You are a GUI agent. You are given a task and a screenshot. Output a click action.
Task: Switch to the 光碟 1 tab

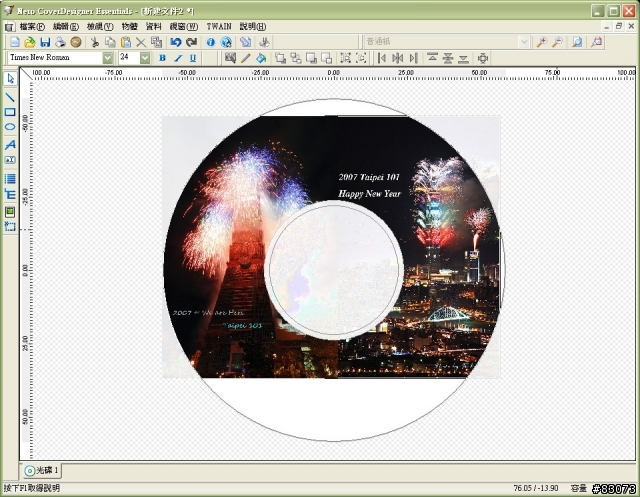[x=41, y=470]
